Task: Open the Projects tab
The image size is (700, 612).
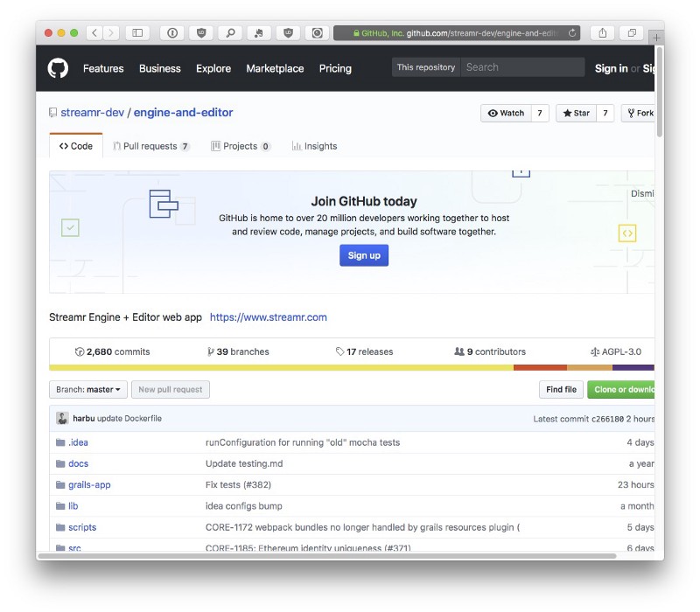Action: 241,146
